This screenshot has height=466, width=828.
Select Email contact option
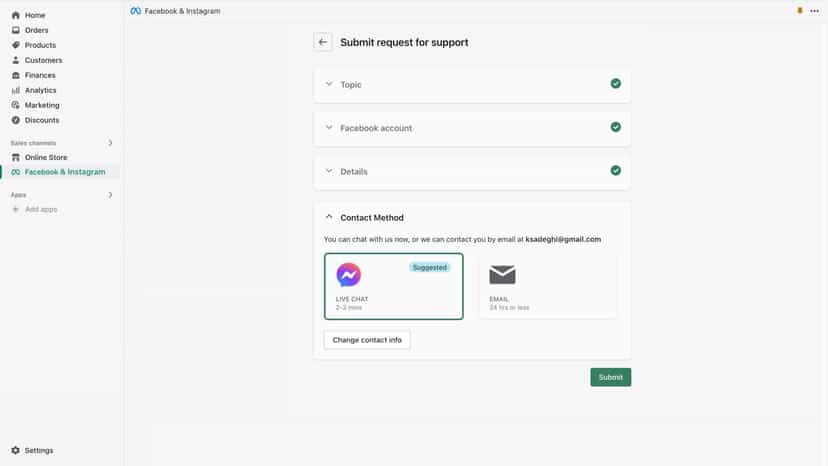coord(548,286)
